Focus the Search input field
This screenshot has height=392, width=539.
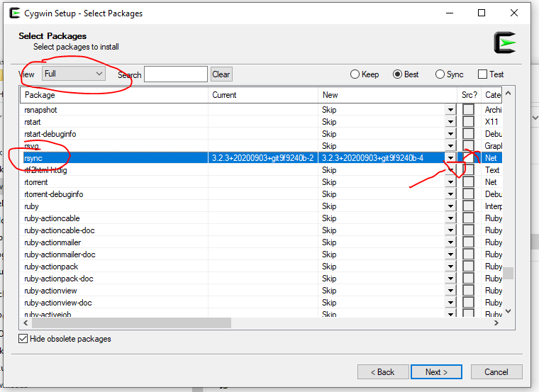tap(176, 74)
